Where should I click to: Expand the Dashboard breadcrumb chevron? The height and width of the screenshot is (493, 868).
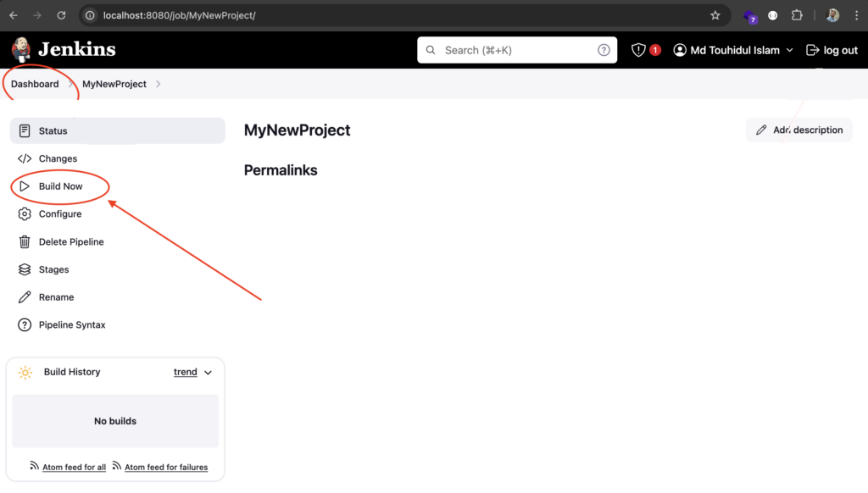(70, 84)
